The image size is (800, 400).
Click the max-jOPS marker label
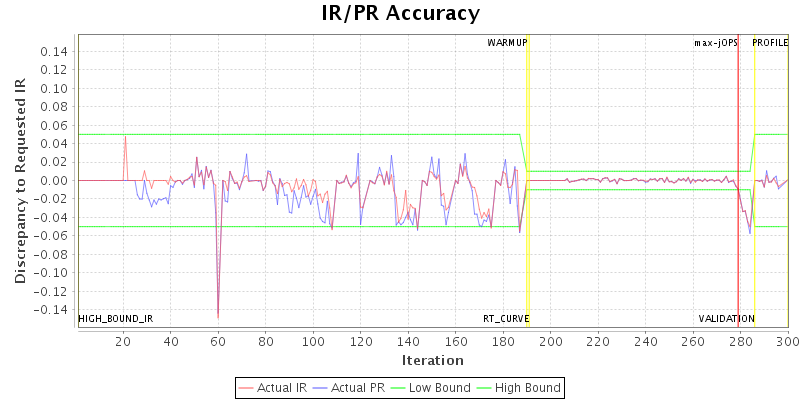716,43
